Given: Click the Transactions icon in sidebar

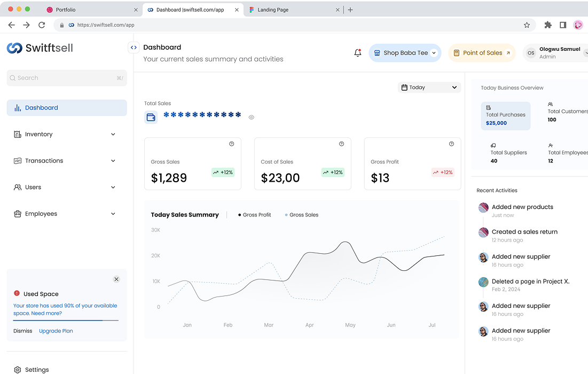Looking at the screenshot, I should pos(18,161).
